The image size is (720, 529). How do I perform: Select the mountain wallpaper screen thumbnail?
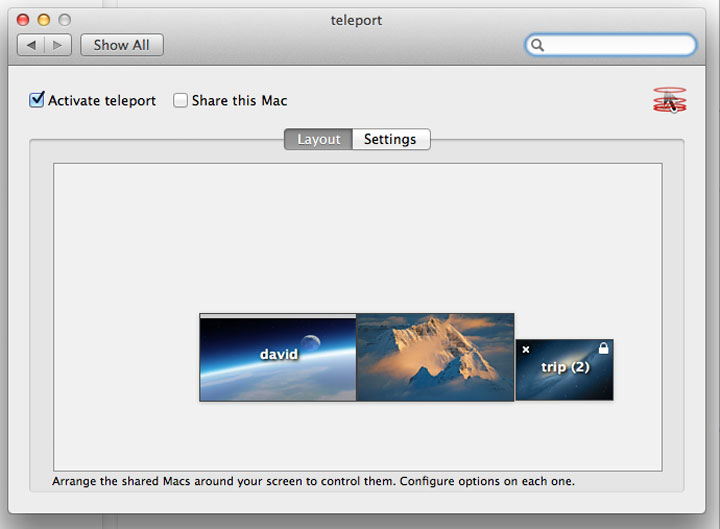coord(435,357)
